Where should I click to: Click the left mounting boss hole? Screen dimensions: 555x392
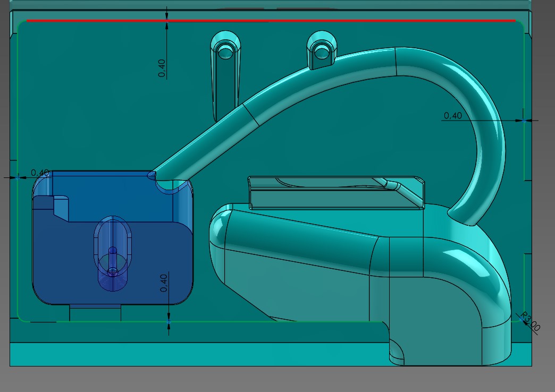(x=226, y=52)
